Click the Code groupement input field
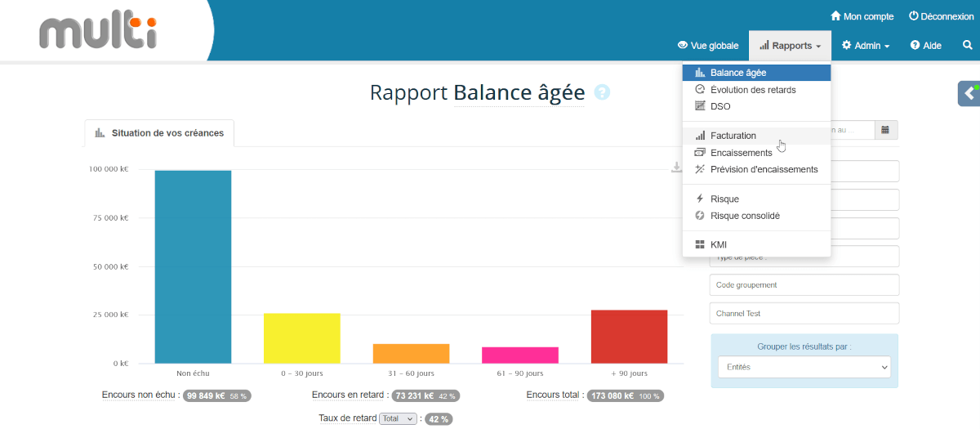980x429 pixels. pos(804,285)
